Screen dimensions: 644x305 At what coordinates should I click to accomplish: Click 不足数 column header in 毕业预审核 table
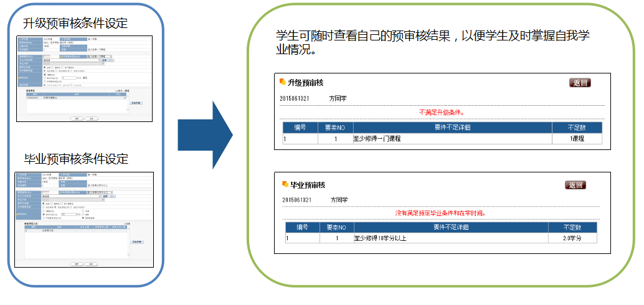tap(571, 227)
